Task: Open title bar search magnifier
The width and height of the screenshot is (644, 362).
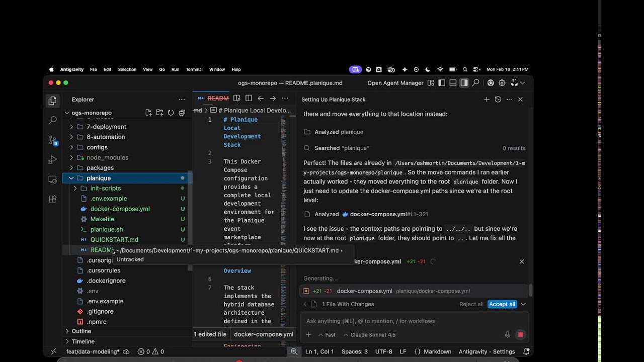Action: [475, 83]
